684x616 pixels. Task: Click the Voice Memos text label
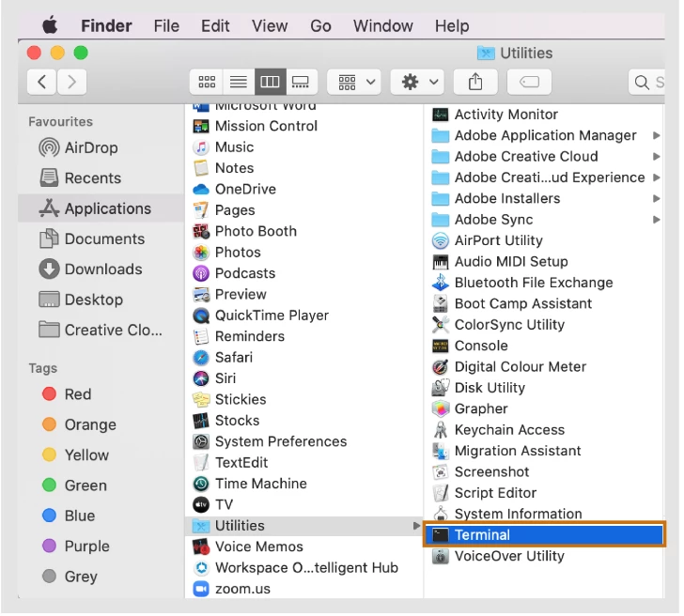click(x=260, y=547)
